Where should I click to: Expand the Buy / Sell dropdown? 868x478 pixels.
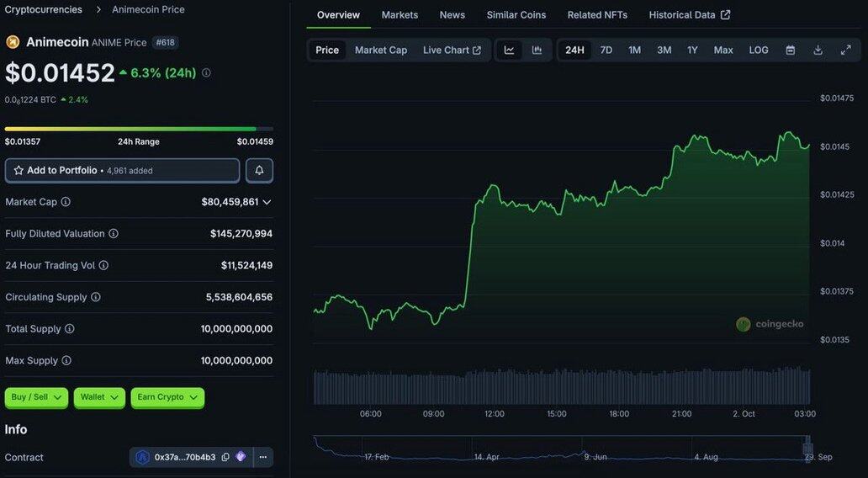tap(37, 397)
